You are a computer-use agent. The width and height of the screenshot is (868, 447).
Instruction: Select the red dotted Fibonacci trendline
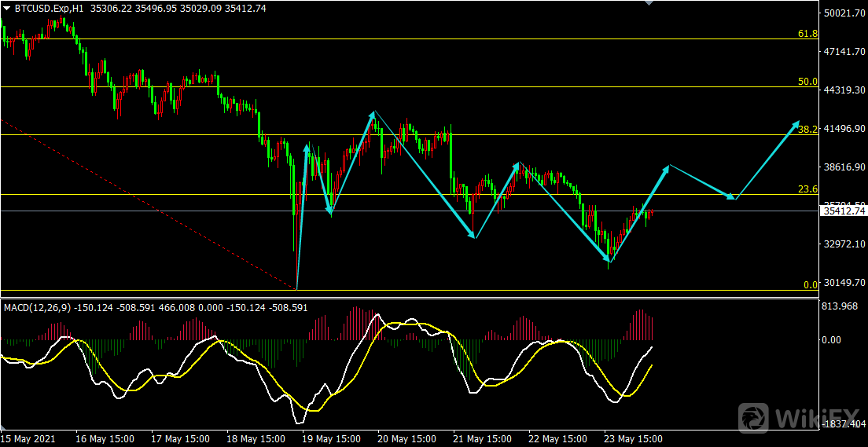tap(149, 204)
